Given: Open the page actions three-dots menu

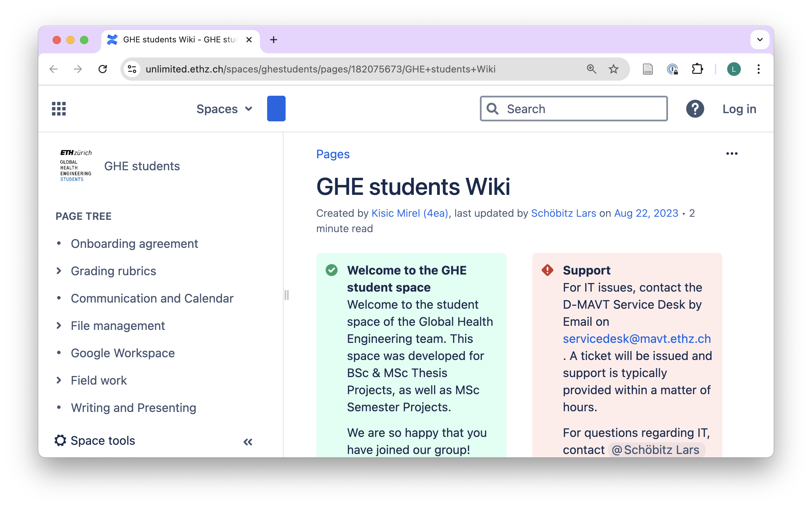Looking at the screenshot, I should point(732,154).
